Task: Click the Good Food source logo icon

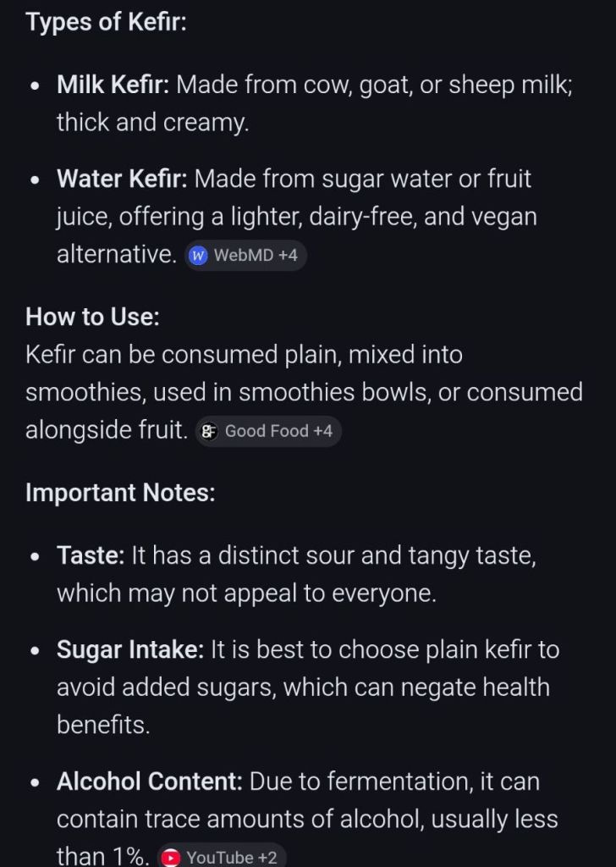Action: (x=208, y=431)
